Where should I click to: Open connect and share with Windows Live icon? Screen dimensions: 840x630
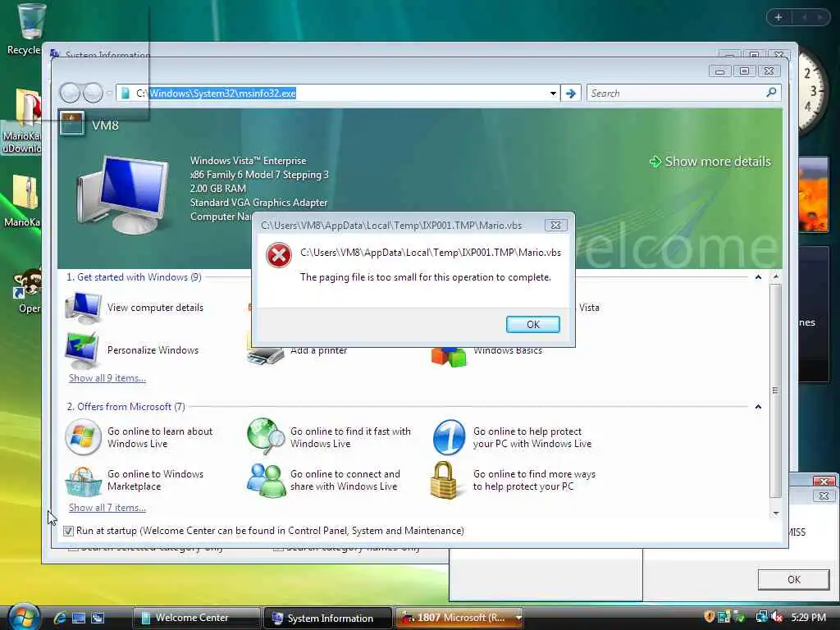pyautogui.click(x=266, y=480)
